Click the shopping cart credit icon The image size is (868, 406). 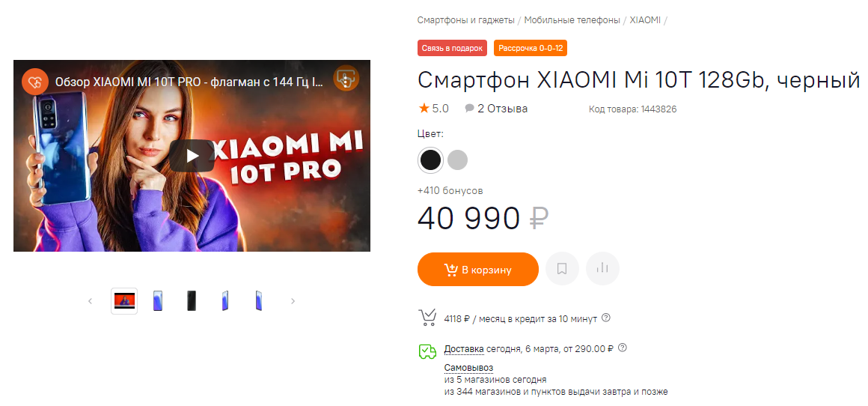point(427,318)
